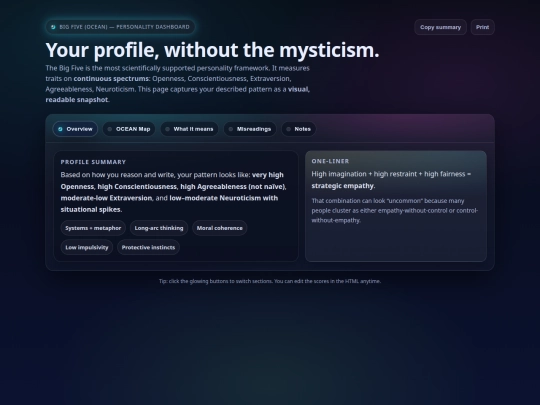Click the page title 'Your profile, without the mysticism.'

[212, 50]
